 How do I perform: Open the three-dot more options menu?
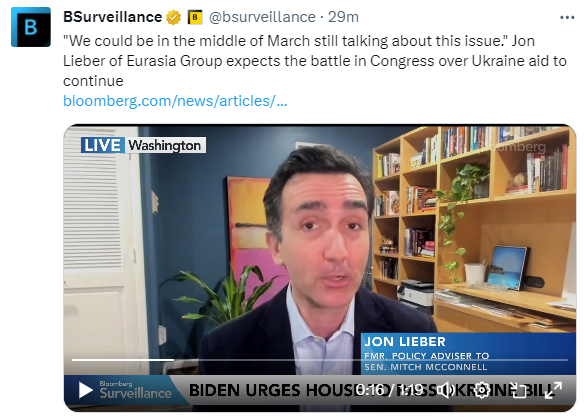coord(567,18)
